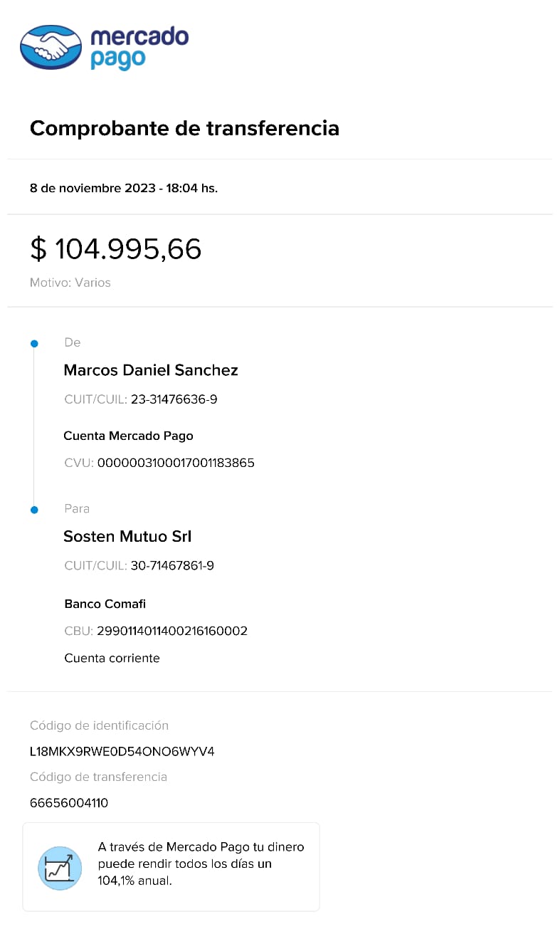Screen dimensions: 560x934
Task: Click the "mercado pago" wordmark text
Action: click(x=139, y=47)
